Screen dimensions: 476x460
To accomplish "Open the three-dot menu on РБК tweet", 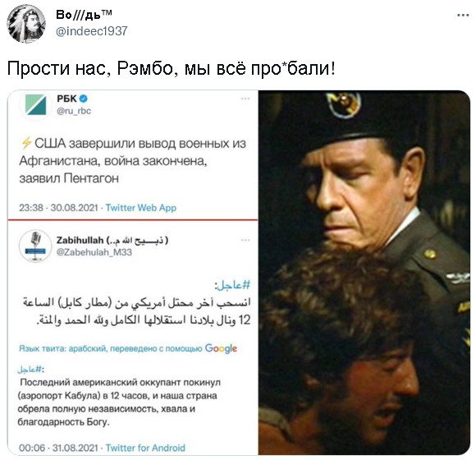I will pyautogui.click(x=245, y=99).
